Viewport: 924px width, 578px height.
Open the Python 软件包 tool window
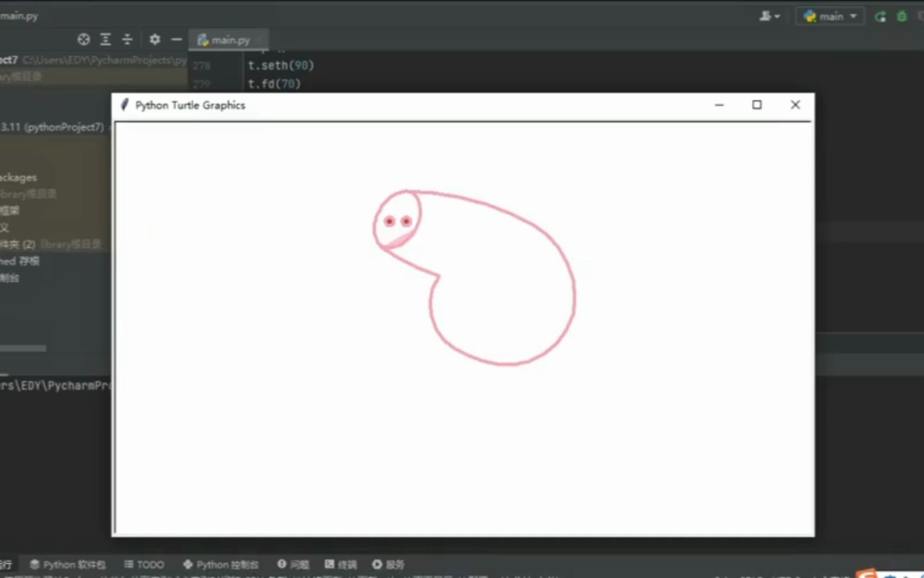click(68, 564)
